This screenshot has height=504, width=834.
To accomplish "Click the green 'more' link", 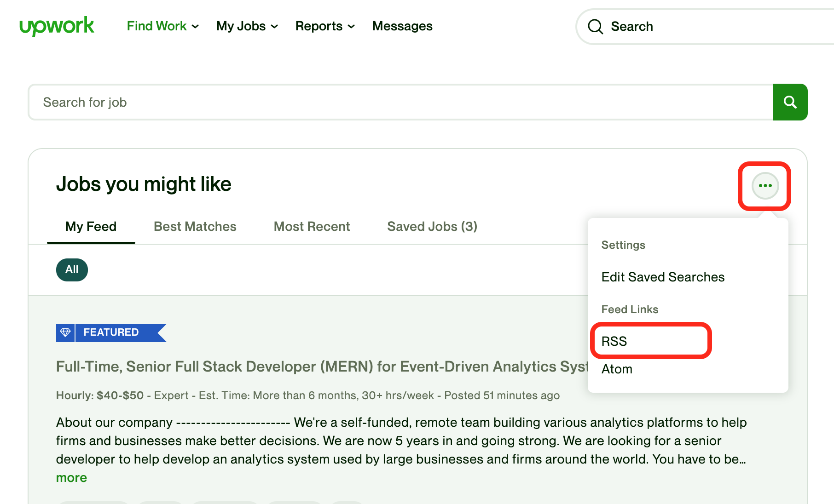I will (71, 478).
